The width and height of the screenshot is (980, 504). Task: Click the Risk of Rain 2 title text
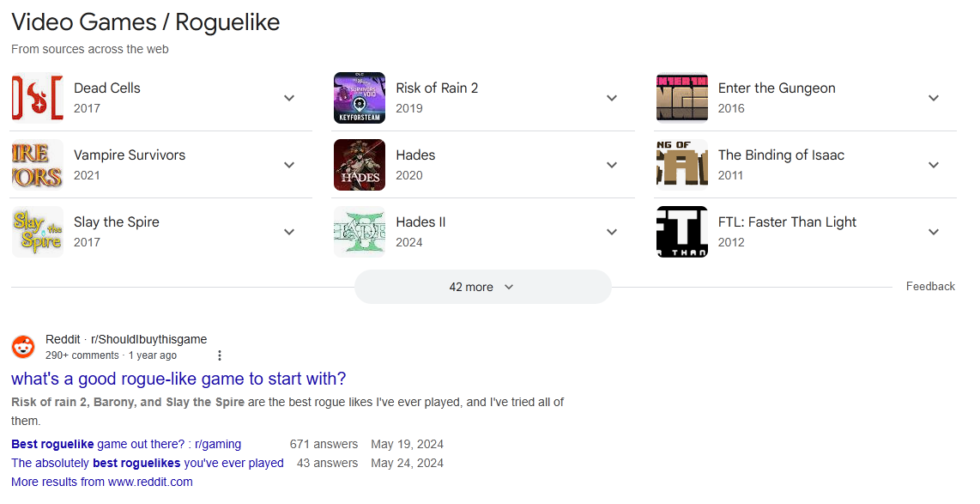(437, 88)
